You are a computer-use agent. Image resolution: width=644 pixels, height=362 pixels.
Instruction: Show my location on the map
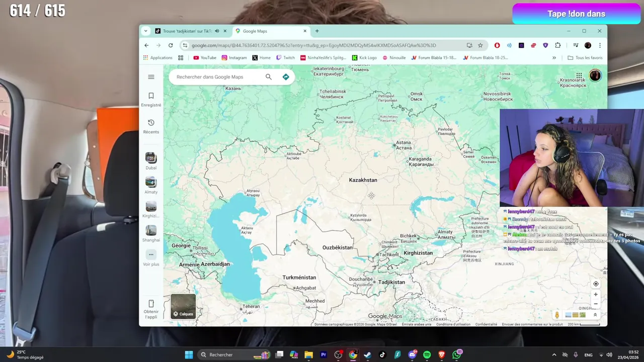coord(596,284)
